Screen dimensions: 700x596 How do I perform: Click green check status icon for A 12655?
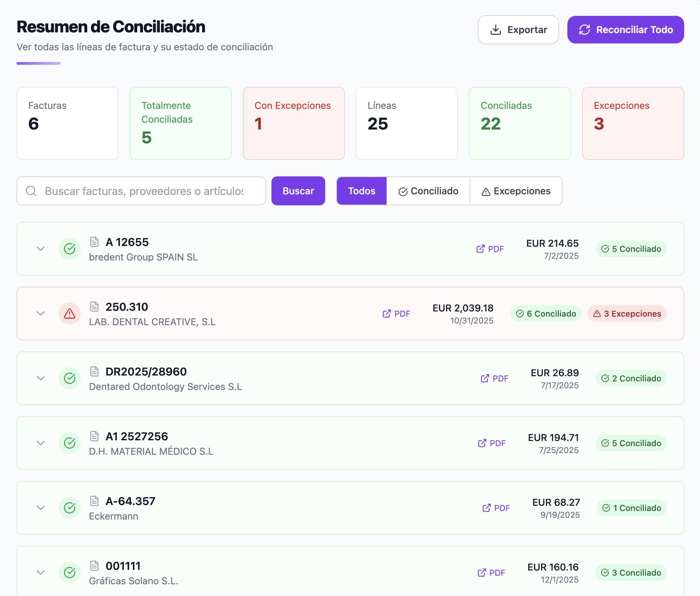click(70, 249)
